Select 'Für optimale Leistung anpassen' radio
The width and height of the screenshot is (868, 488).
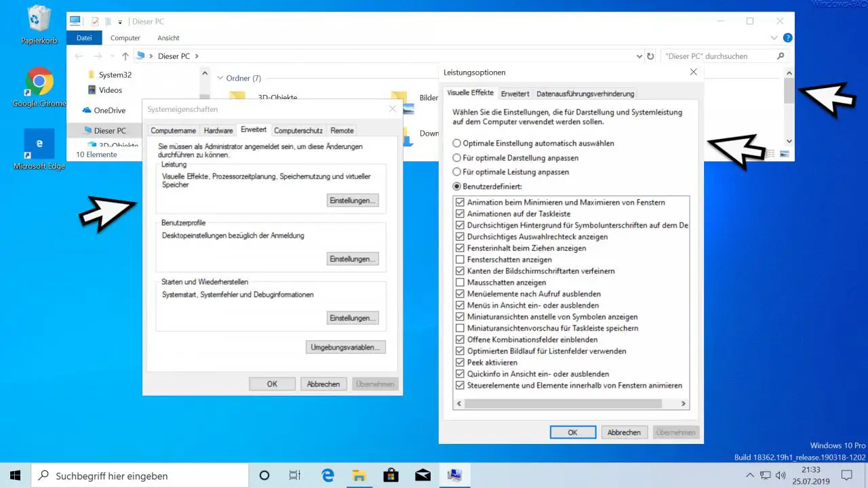457,172
